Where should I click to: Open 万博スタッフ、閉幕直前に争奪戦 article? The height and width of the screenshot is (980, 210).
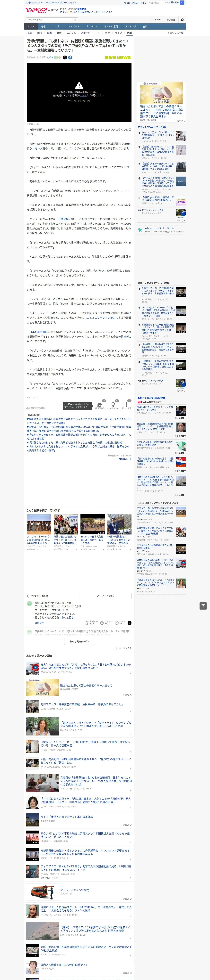click(x=82, y=704)
